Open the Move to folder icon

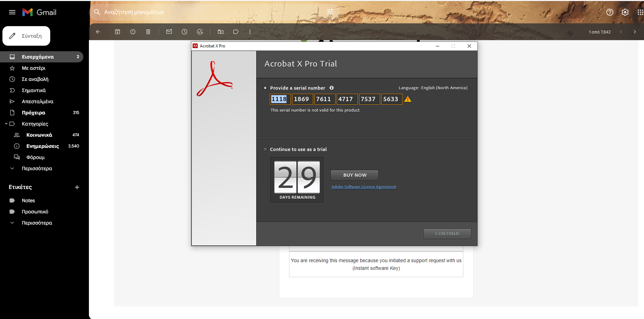click(x=221, y=32)
